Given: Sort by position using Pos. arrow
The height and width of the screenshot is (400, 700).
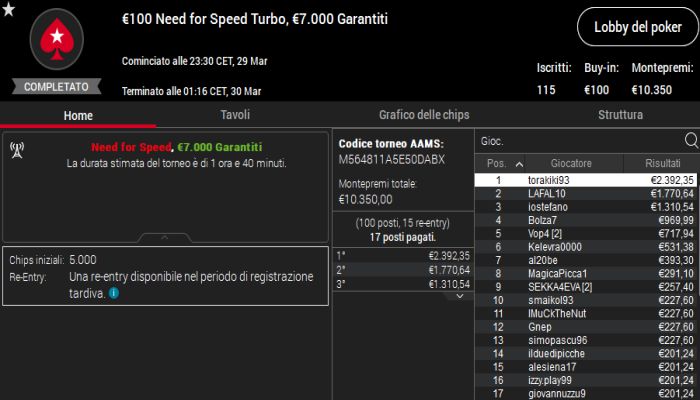Looking at the screenshot, I should tap(519, 163).
